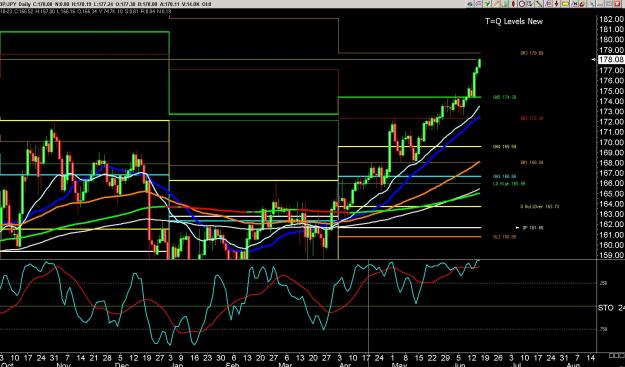Select the red diamond toolbar icon

(513, 4)
